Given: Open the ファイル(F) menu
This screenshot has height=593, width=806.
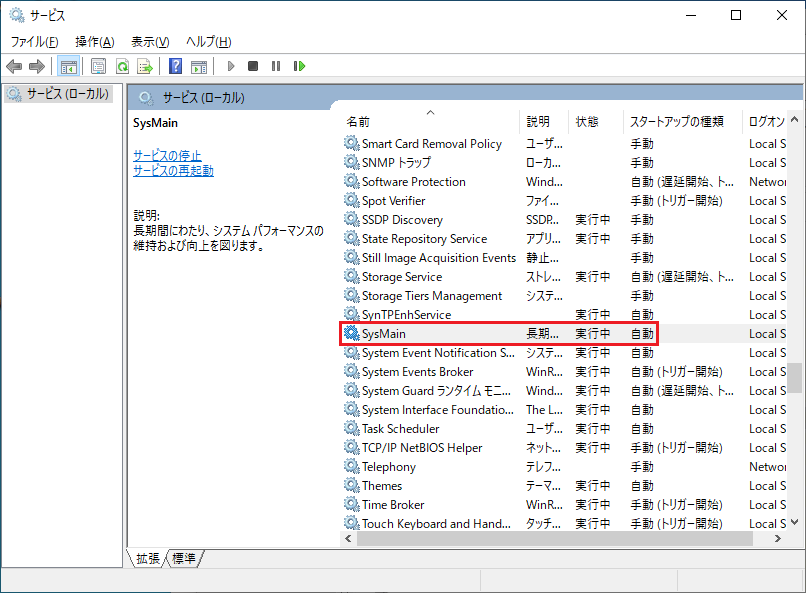Looking at the screenshot, I should [34, 42].
